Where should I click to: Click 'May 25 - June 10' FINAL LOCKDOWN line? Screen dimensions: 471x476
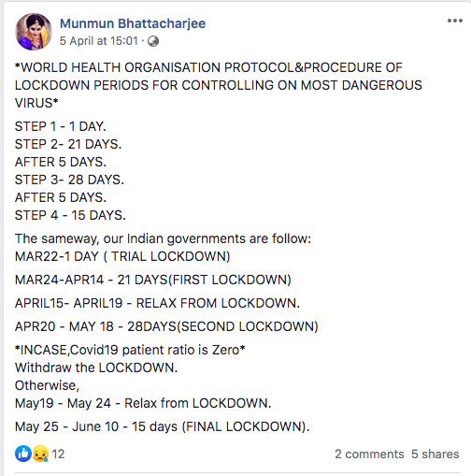pos(163,426)
